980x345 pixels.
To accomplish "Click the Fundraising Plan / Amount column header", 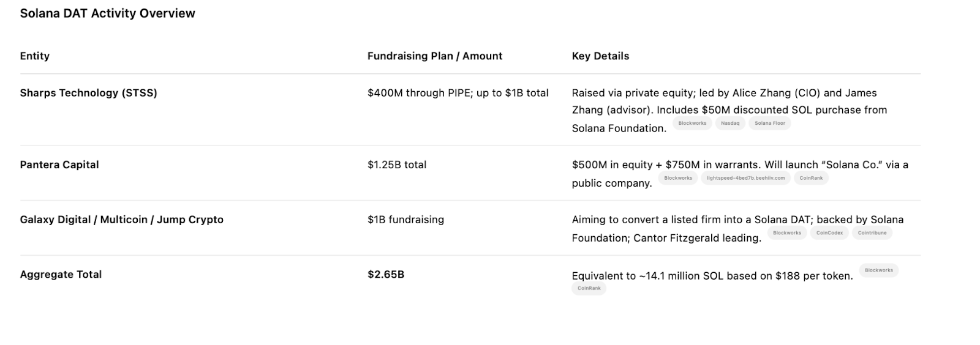I will [x=435, y=56].
